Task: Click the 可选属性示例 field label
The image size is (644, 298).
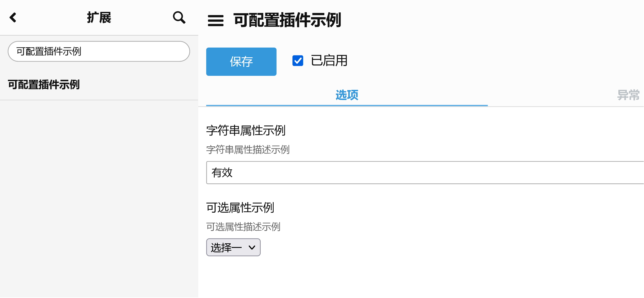Action: click(x=240, y=208)
